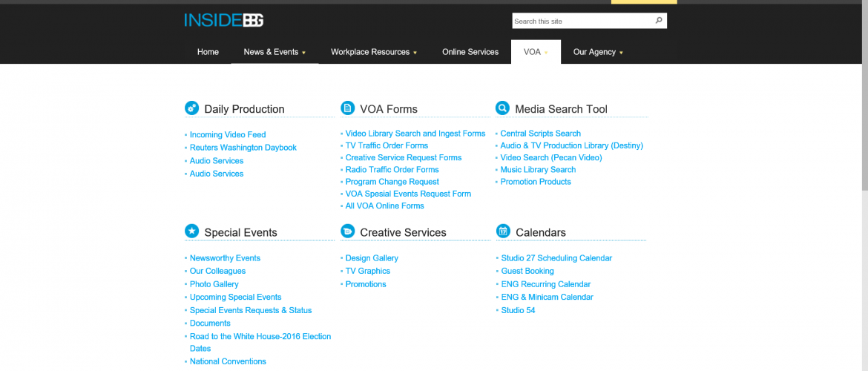Click the VOA Forms document icon
This screenshot has width=868, height=371.
(x=347, y=108)
